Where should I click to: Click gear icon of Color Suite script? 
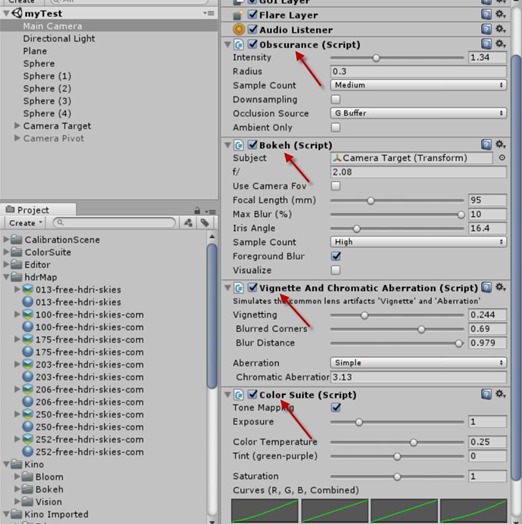(x=500, y=394)
